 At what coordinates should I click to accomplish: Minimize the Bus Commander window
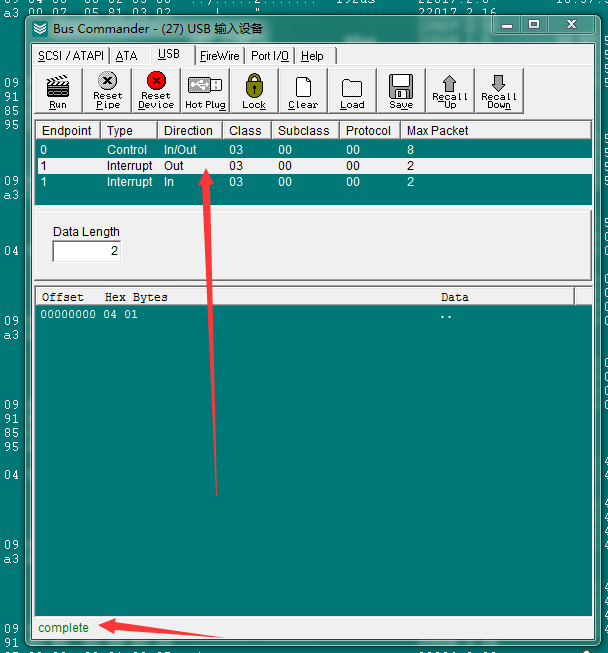pos(507,25)
